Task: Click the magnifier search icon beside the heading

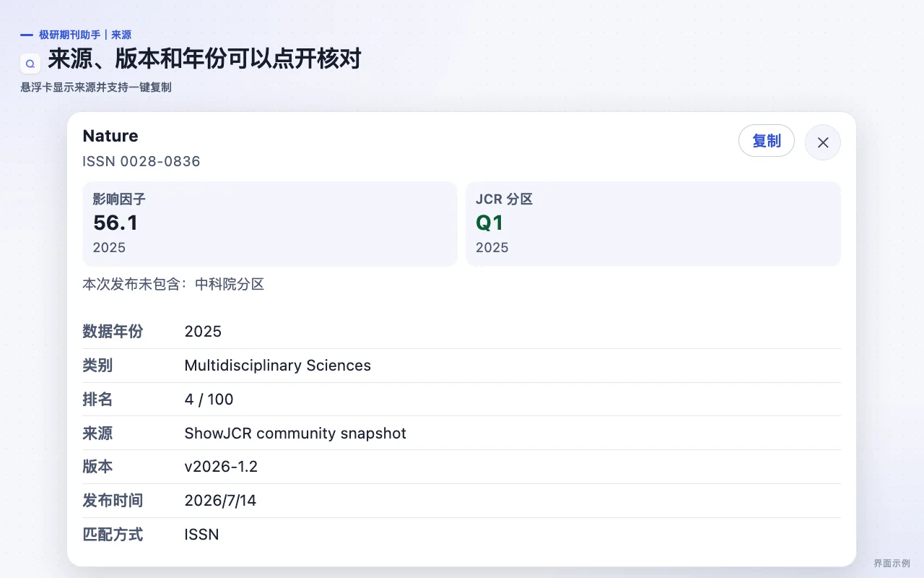Action: tap(30, 64)
